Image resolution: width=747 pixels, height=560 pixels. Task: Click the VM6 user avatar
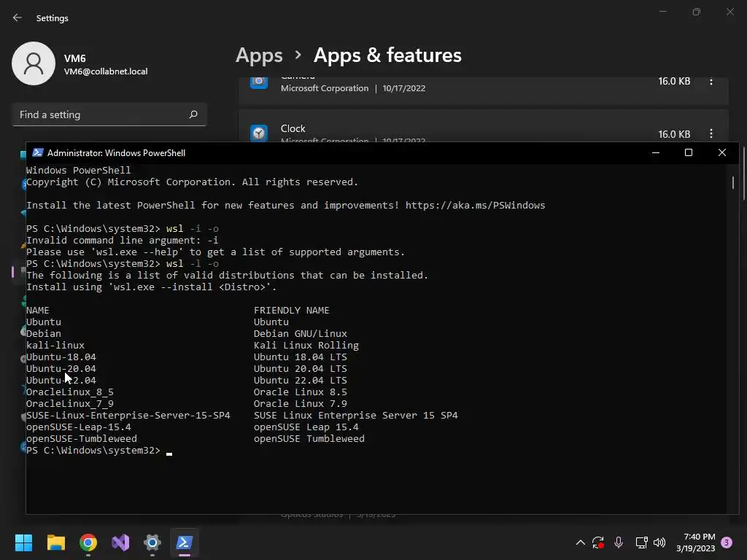pos(34,63)
